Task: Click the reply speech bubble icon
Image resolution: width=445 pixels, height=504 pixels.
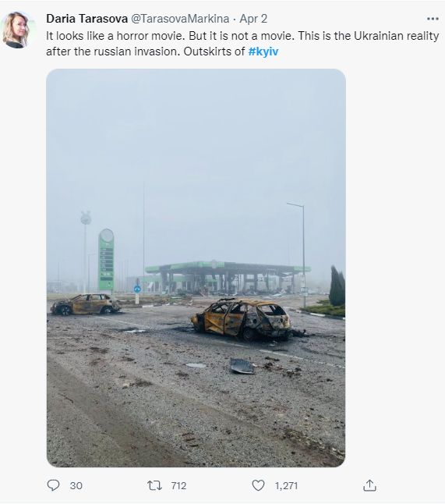Action: point(53,485)
